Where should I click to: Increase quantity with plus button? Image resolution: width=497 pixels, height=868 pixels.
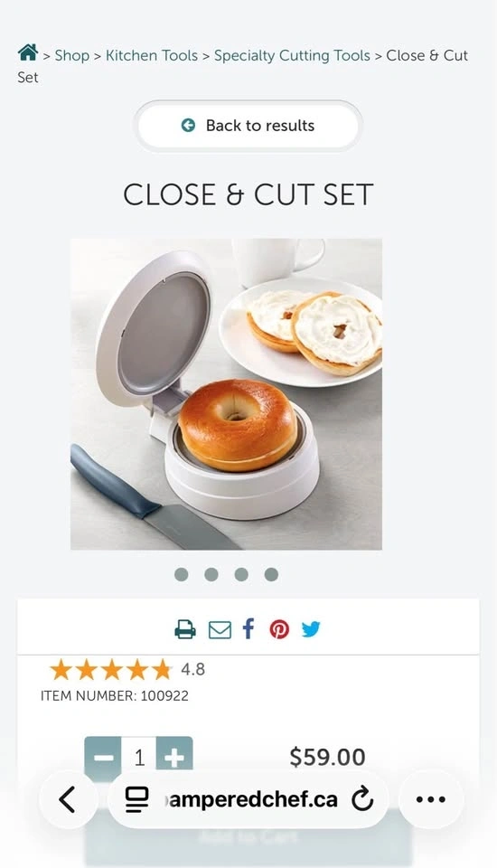tap(174, 756)
